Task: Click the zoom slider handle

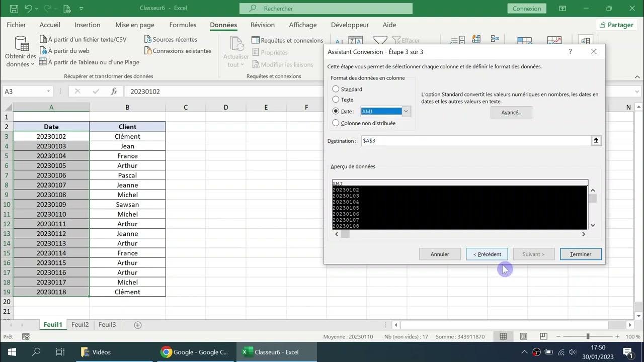Action: pyautogui.click(x=588, y=336)
